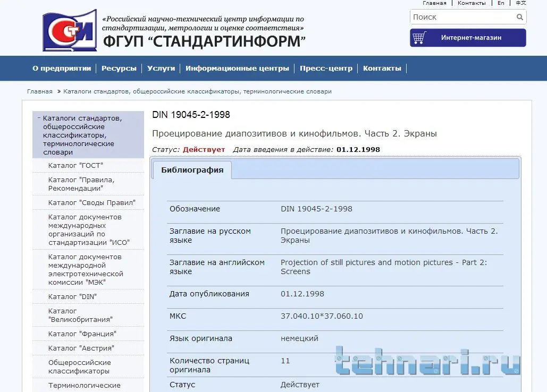Screen dimensions: 547x392
Task: Open Каталог "Австрия"
Action: point(81,348)
